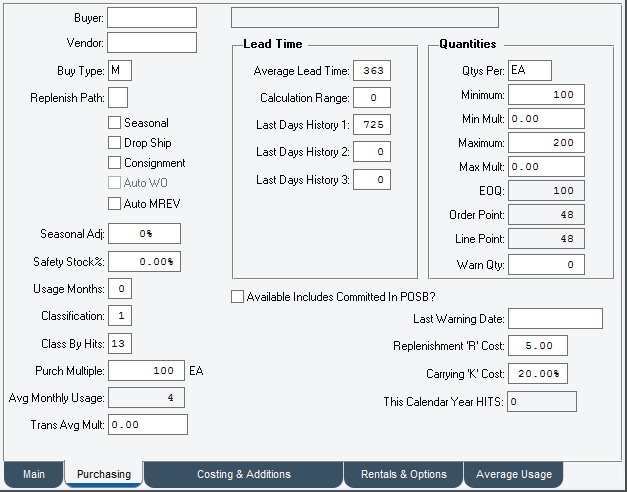The height and width of the screenshot is (492, 627).
Task: Click the Buy Type field
Action: pyautogui.click(x=119, y=71)
